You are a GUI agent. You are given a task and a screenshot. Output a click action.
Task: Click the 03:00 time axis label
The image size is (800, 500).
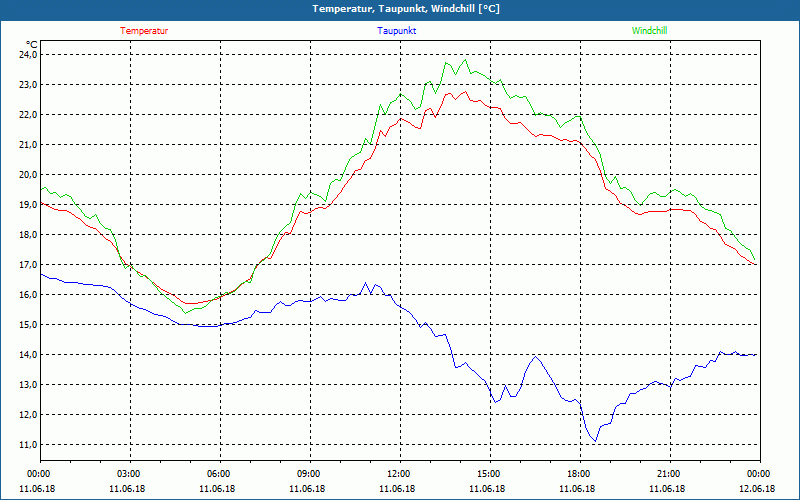pyautogui.click(x=131, y=474)
